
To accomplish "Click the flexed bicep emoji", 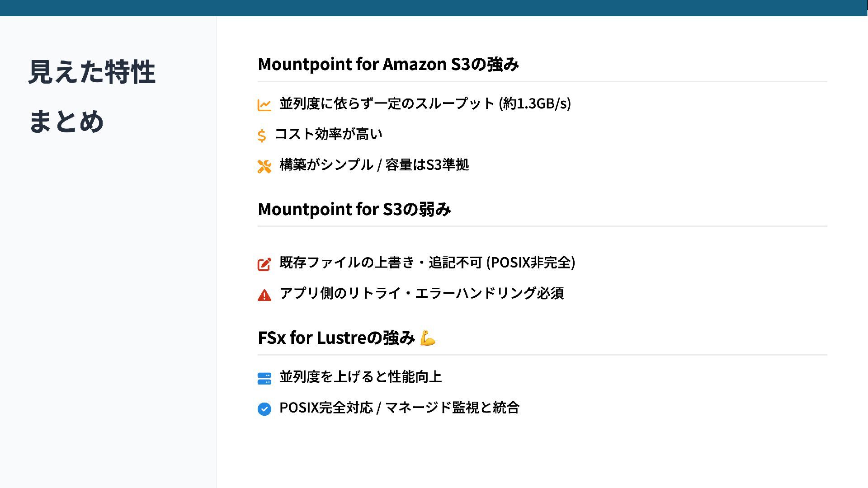I will [427, 338].
